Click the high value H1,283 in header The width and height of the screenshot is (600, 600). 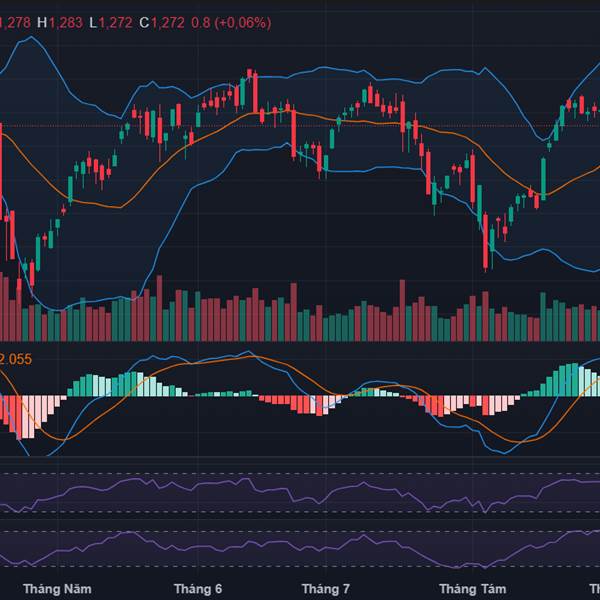tap(60, 23)
